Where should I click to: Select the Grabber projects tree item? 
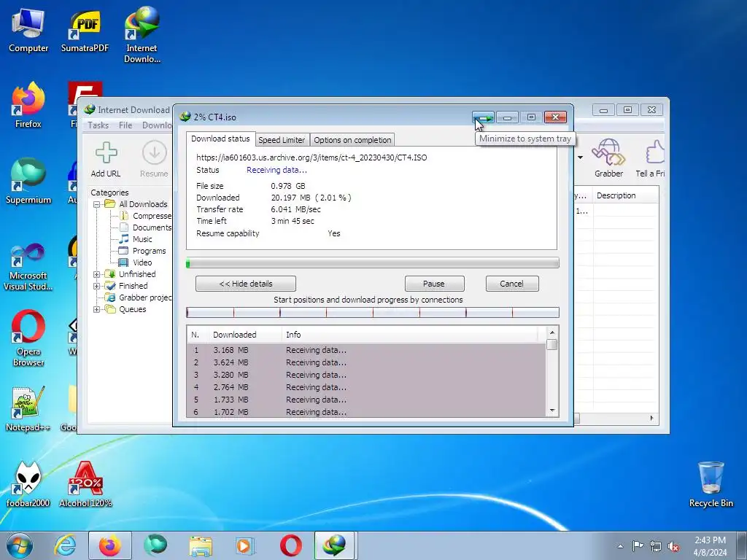coord(139,297)
